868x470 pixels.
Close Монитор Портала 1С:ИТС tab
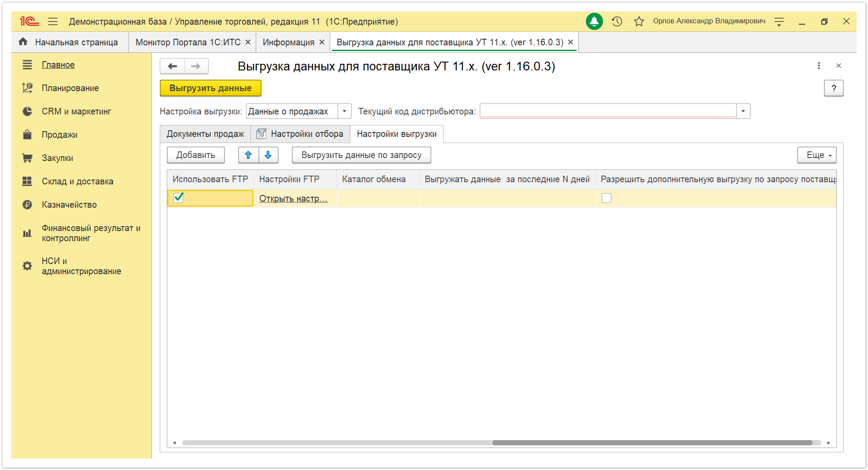(x=248, y=42)
